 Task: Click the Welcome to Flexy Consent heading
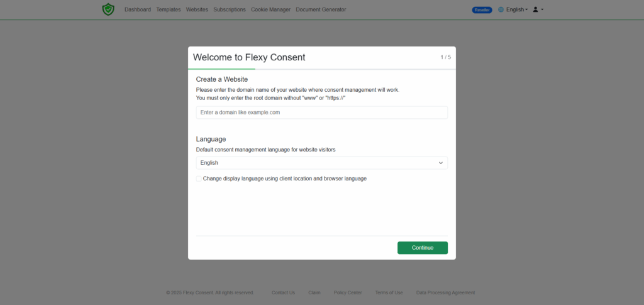[249, 57]
